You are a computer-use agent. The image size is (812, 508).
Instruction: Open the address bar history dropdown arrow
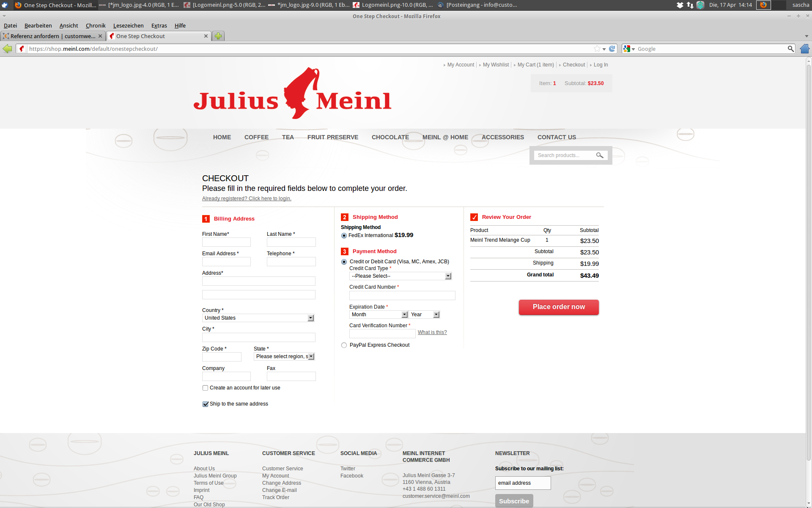point(604,49)
